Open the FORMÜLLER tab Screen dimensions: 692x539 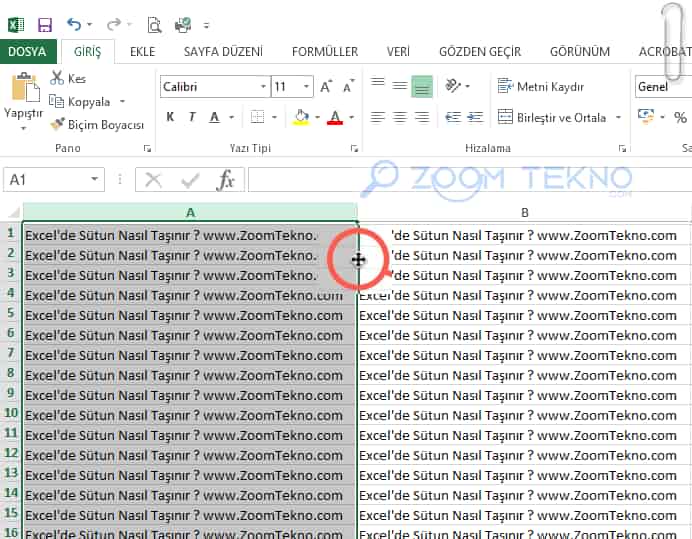(x=325, y=52)
